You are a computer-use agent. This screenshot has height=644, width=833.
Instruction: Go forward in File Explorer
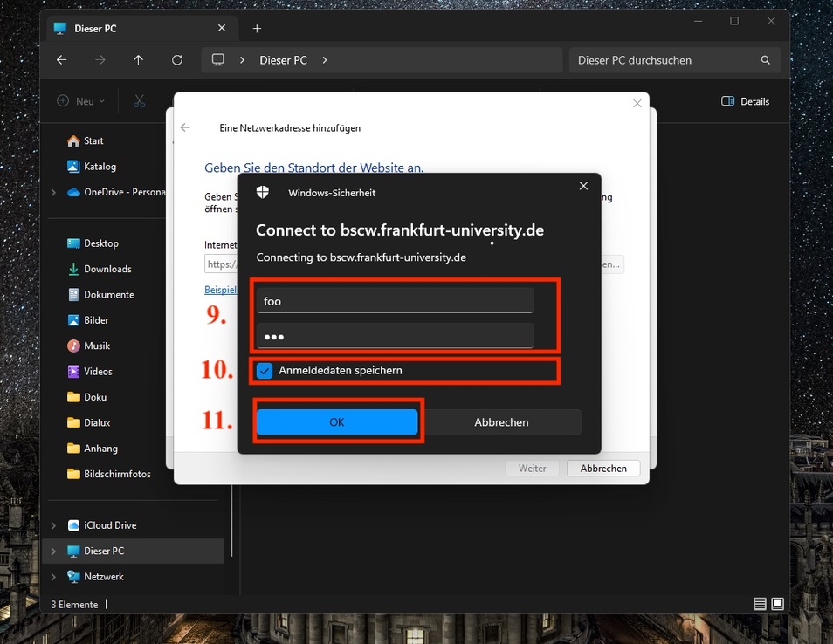tap(100, 60)
